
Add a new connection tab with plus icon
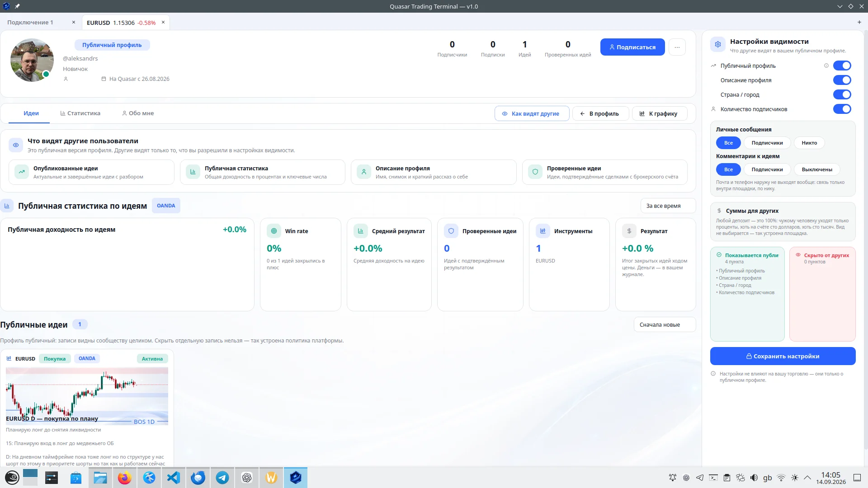click(859, 22)
